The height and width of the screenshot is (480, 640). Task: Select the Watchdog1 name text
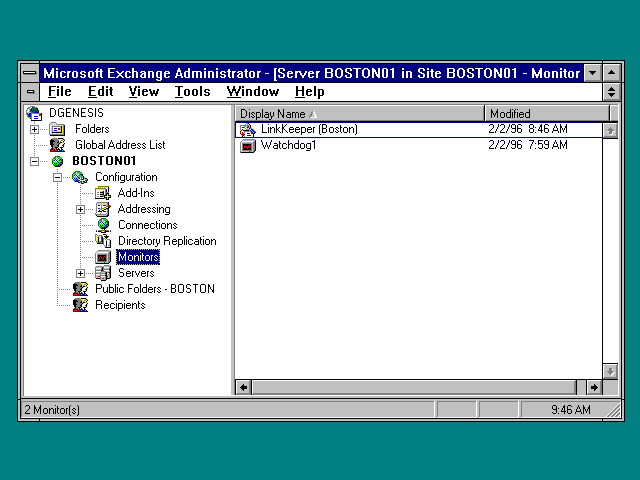[x=288, y=145]
